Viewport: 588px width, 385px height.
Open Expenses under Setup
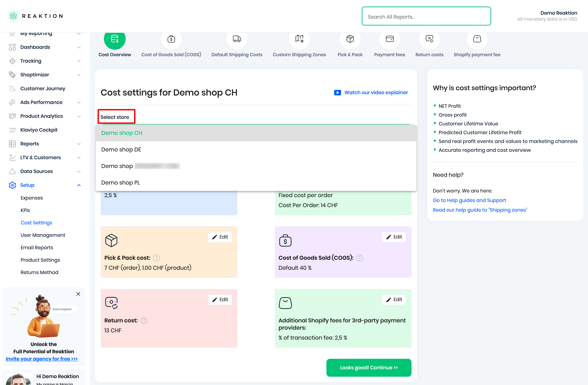click(x=32, y=198)
